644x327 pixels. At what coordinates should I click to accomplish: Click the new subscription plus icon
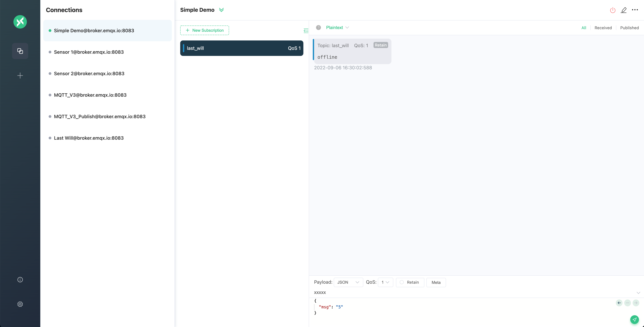[x=188, y=30]
